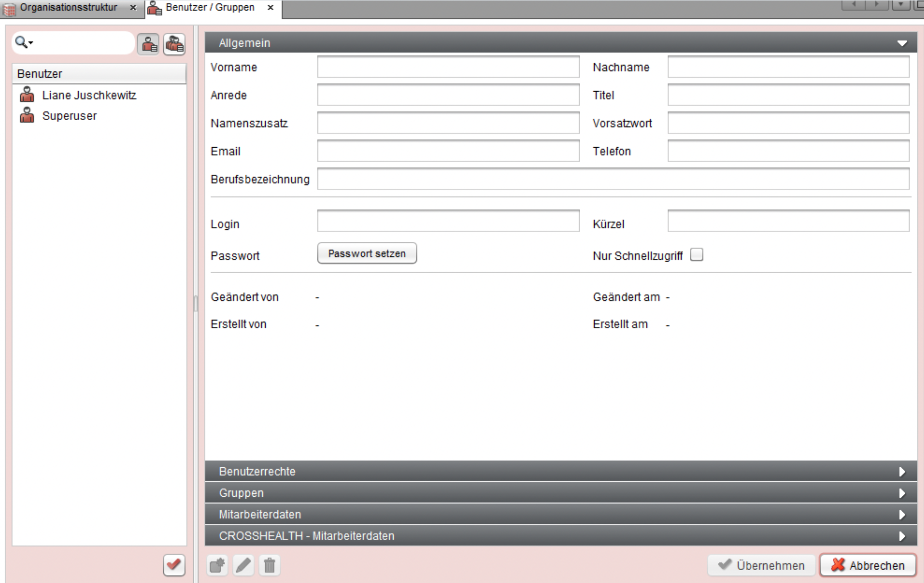Click the Superuser user icon

tap(27, 115)
